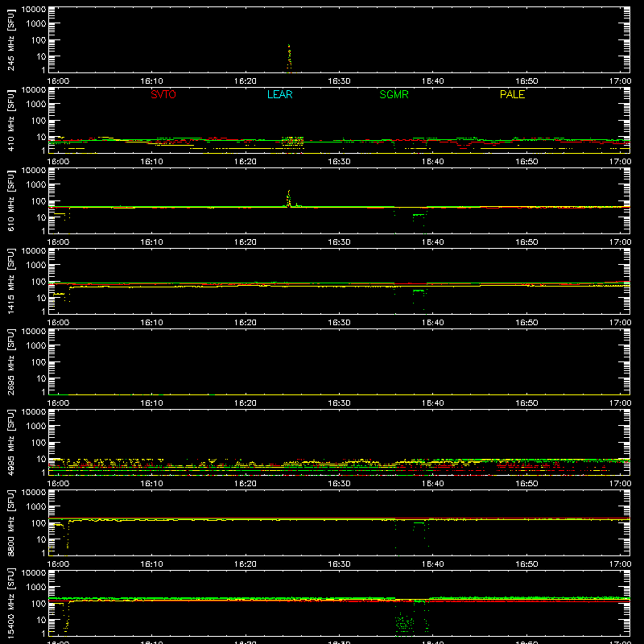Image resolution: width=644 pixels, height=644 pixels.
Task: Select the 1415 MHz [SFU] axis title
Action: click(x=10, y=282)
